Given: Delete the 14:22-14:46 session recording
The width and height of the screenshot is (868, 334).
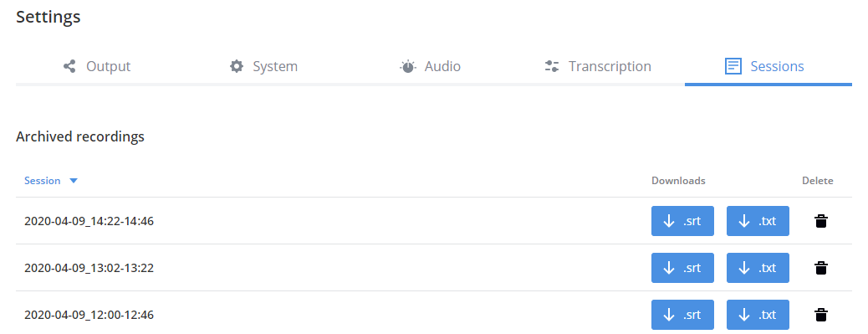Looking at the screenshot, I should point(821,222).
